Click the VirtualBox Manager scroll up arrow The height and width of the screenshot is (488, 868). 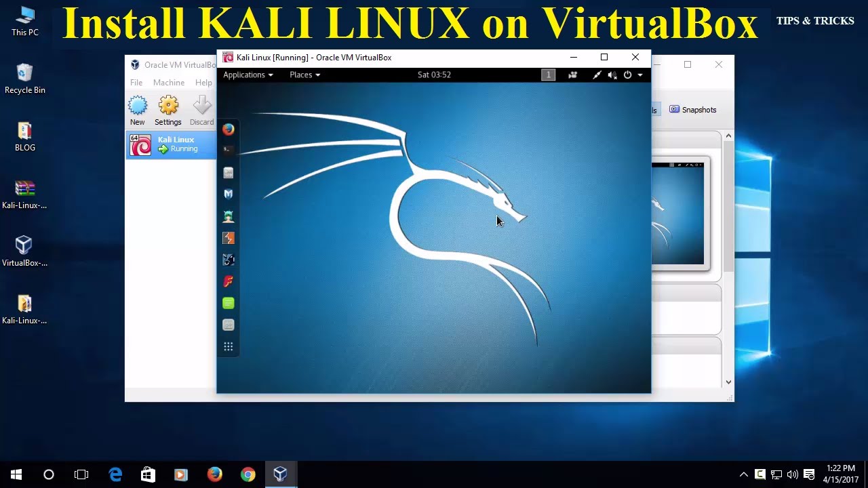pyautogui.click(x=728, y=136)
